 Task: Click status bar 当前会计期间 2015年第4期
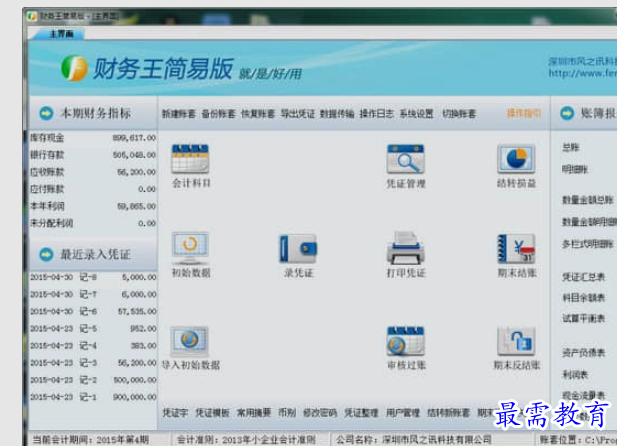pyautogui.click(x=91, y=440)
